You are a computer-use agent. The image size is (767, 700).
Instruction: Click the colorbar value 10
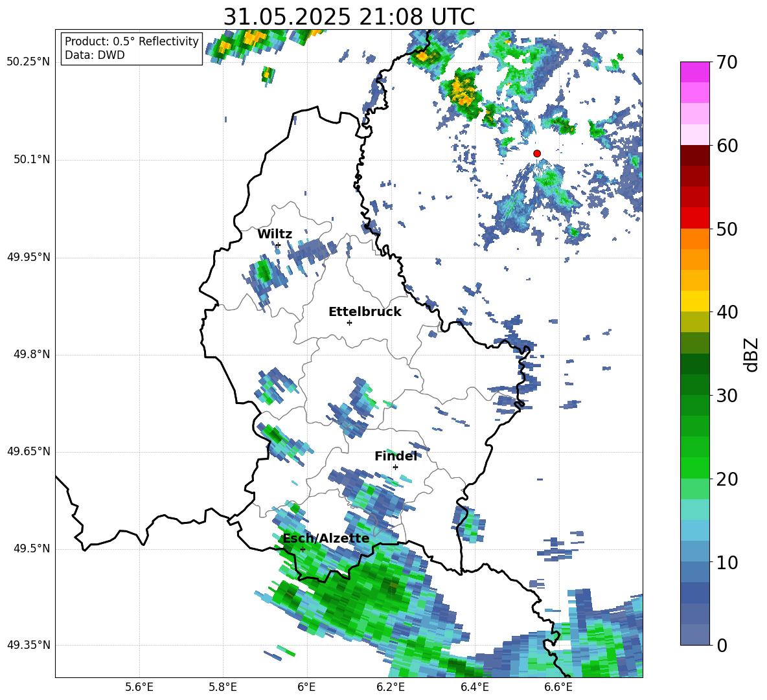click(x=727, y=562)
